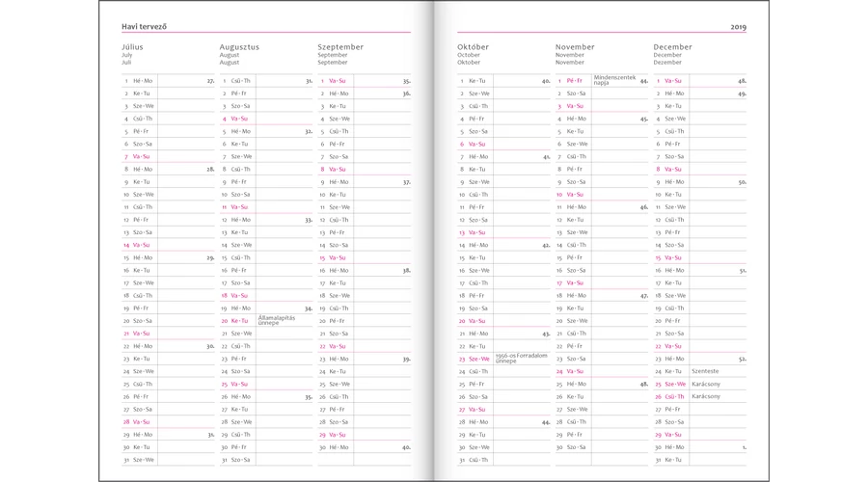Click the 'Dezember' German subtitle
This screenshot has height=482, width=868.
point(667,63)
